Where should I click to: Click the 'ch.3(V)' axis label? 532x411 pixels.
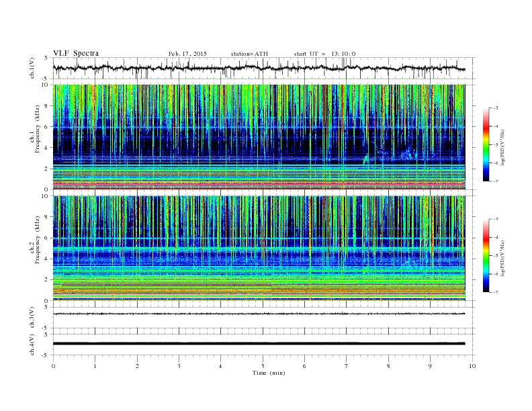[x=32, y=318]
